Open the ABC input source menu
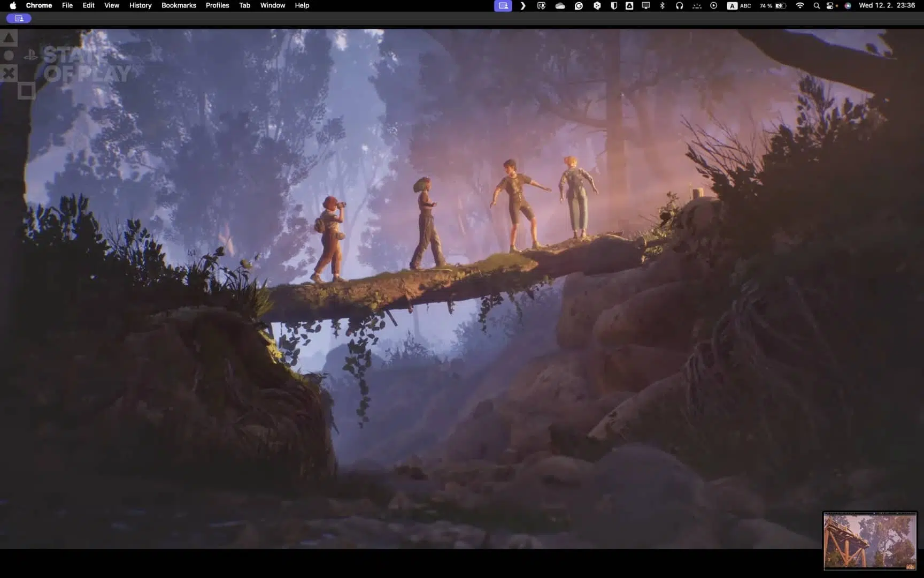 [x=739, y=5]
